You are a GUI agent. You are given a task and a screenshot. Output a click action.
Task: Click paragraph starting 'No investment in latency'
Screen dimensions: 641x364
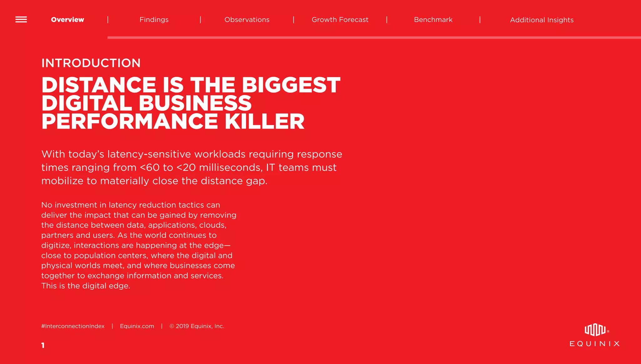(139, 245)
